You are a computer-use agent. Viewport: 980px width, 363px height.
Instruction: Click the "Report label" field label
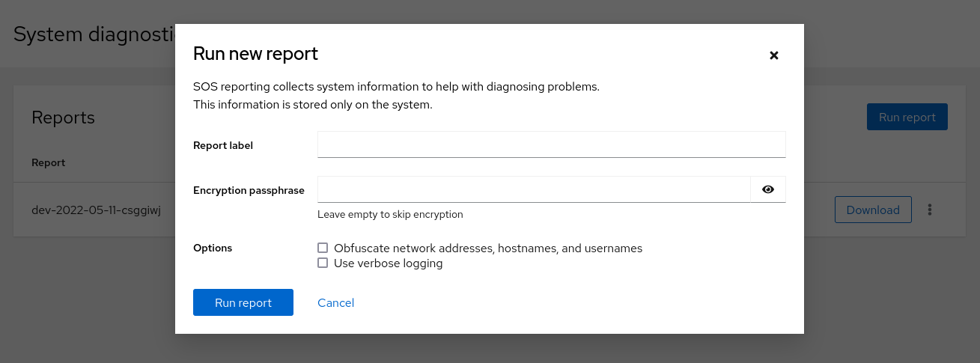pyautogui.click(x=223, y=145)
